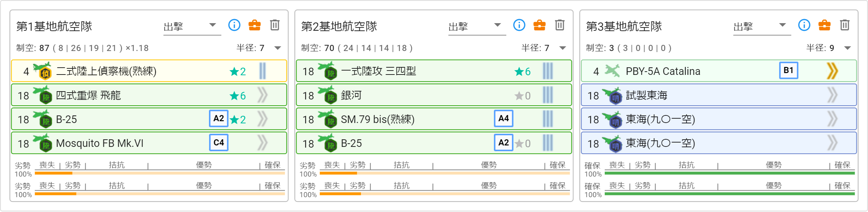Viewport: 868px width, 212px height.
Task: Open the briefcase preset for 第1基地航空隊
Action: 254,25
